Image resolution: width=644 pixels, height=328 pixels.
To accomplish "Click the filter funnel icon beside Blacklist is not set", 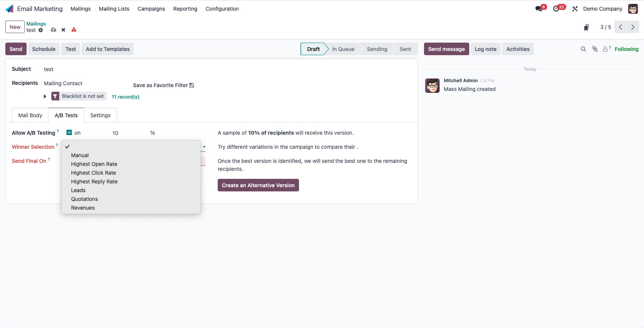I will (x=55, y=96).
